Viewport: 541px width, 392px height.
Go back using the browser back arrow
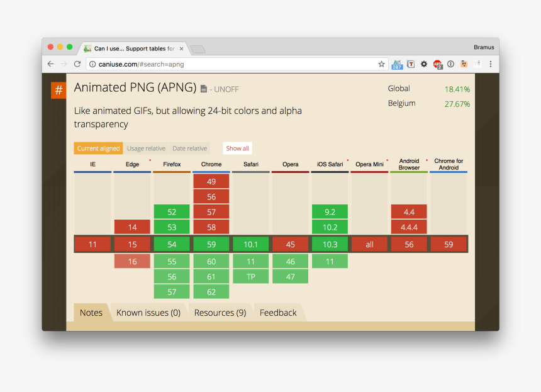click(x=51, y=64)
